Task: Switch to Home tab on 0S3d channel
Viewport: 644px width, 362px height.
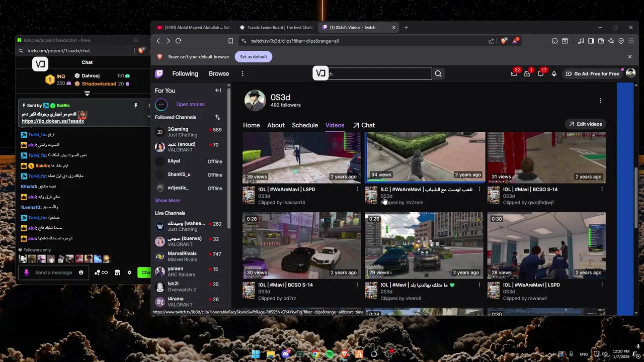Action: pyautogui.click(x=252, y=125)
